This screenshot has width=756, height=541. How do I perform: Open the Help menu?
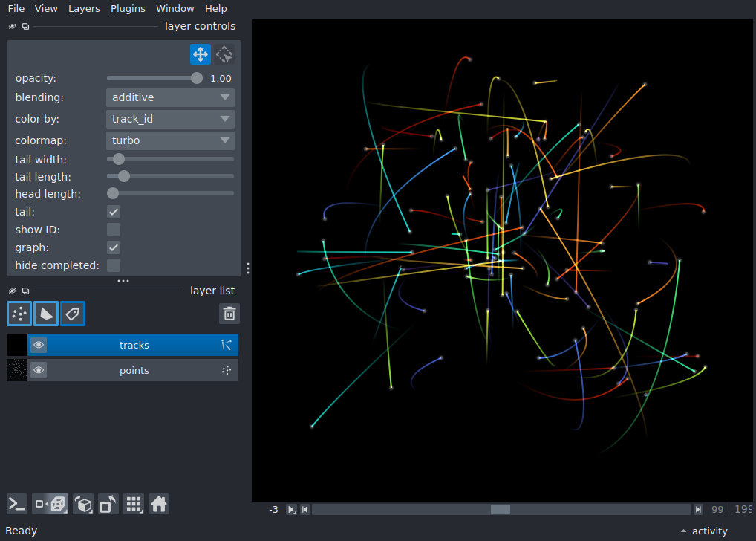pos(215,9)
